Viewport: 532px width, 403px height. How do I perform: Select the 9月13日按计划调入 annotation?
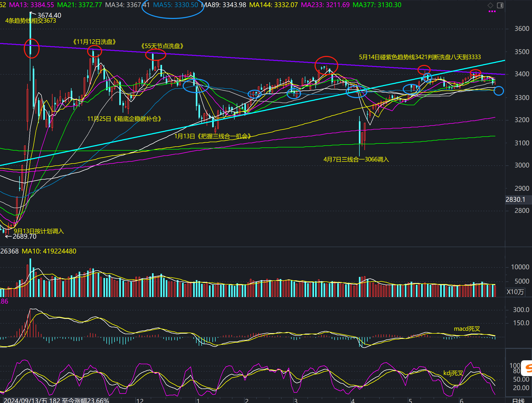(x=39, y=231)
